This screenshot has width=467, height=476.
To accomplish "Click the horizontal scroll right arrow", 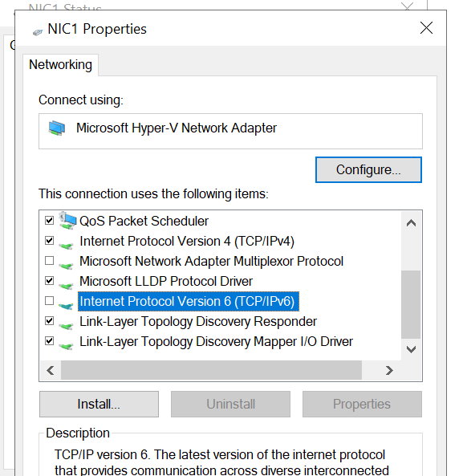I will click(x=389, y=370).
